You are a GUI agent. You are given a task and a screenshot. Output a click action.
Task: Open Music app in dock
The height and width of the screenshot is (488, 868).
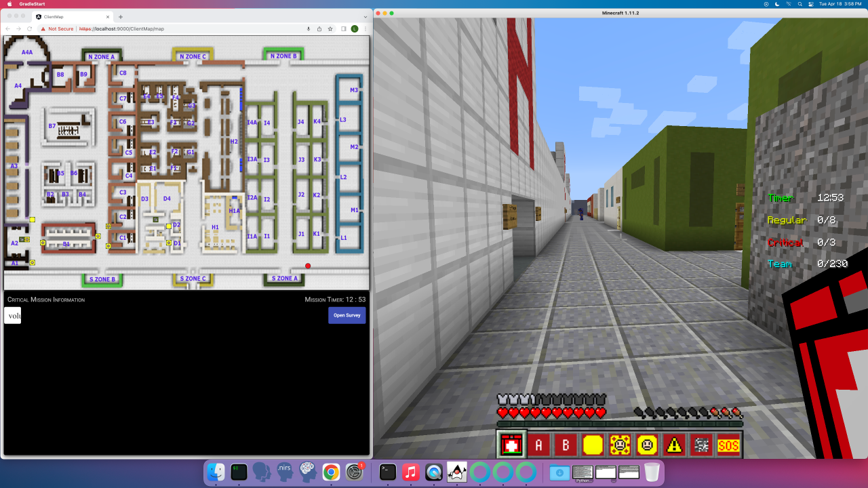[x=411, y=472]
